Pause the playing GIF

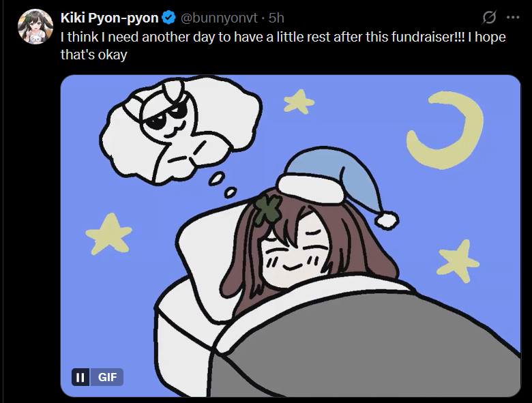coord(80,377)
